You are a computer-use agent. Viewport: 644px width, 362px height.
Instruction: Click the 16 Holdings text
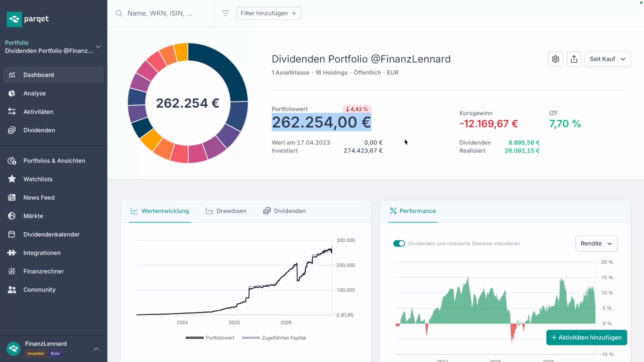coord(331,73)
